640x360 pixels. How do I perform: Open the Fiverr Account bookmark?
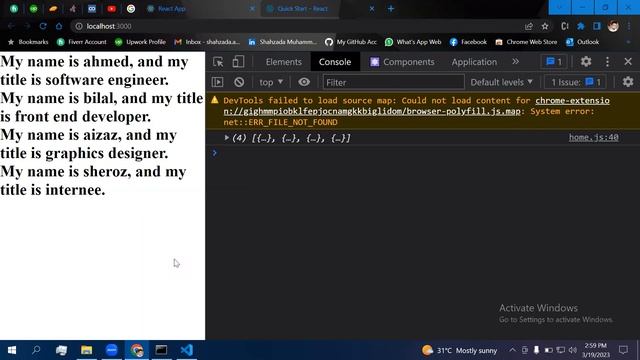point(82,42)
